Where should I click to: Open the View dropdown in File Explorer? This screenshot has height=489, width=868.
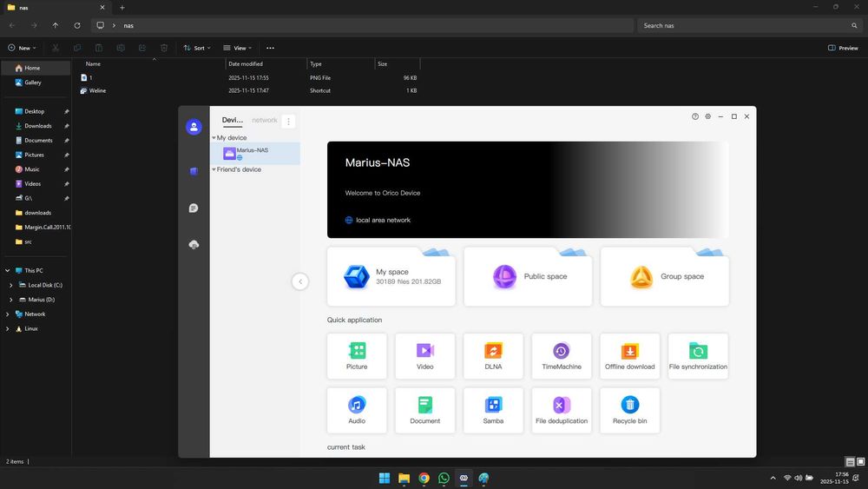236,48
